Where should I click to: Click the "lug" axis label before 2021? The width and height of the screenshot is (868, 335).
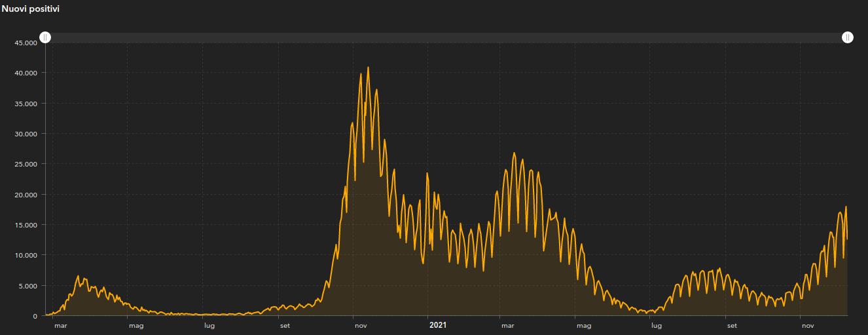pos(209,325)
